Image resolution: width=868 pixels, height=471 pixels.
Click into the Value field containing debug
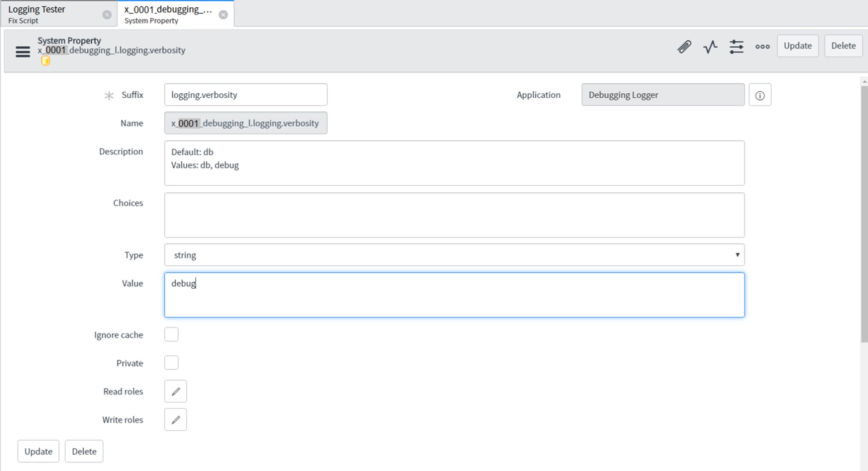pyautogui.click(x=454, y=295)
